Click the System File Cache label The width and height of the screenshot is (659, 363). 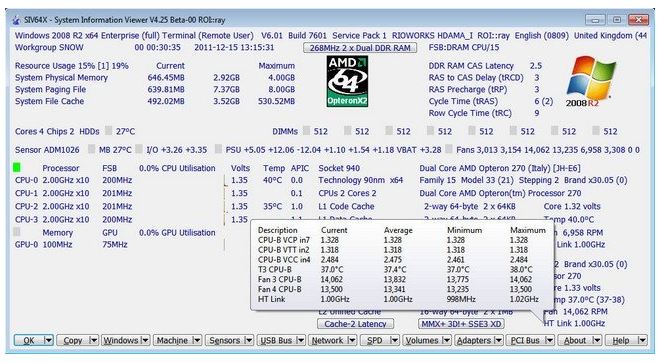50,101
